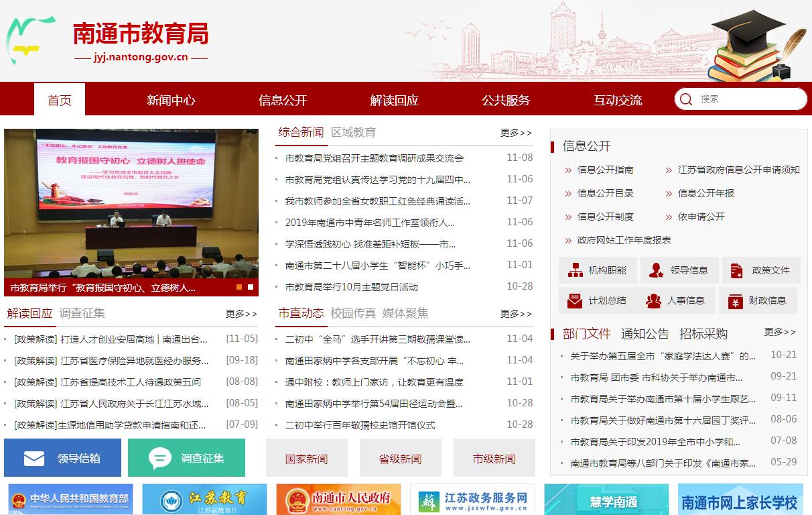
Task: Open 领导信箱 mailbox envelope icon
Action: [33, 458]
